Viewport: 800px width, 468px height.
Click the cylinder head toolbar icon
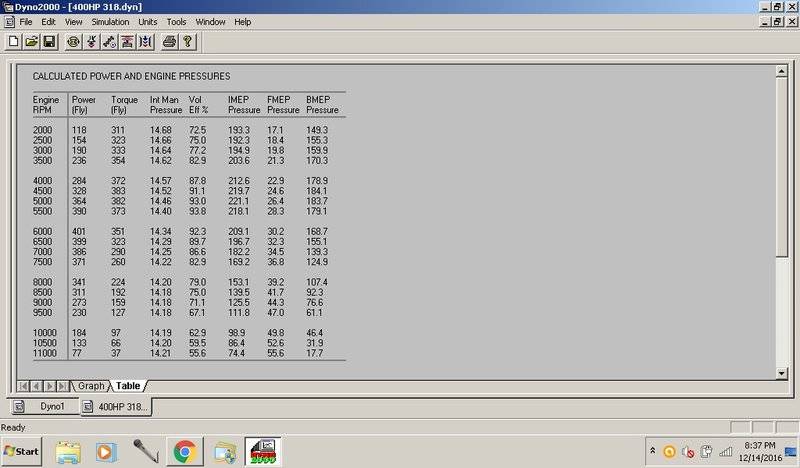coord(91,42)
